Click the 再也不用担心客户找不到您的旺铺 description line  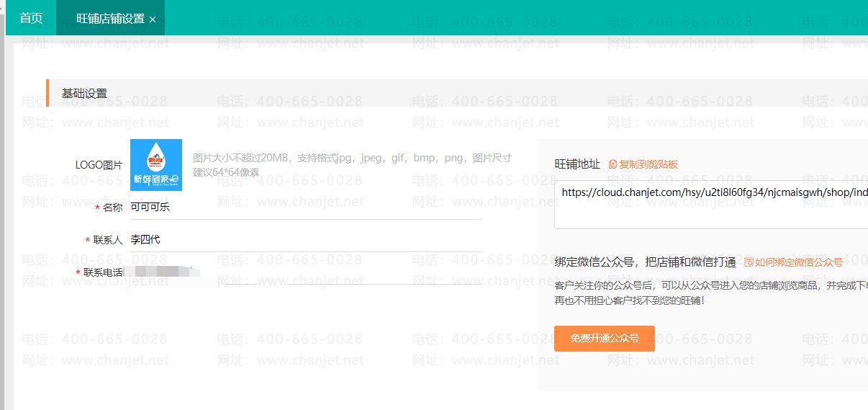(x=630, y=299)
